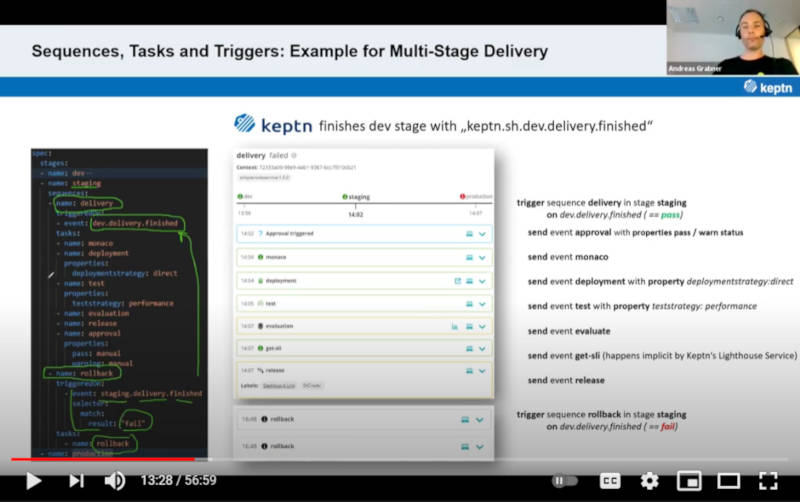800x502 pixels.
Task: Play the video
Action: (34, 481)
